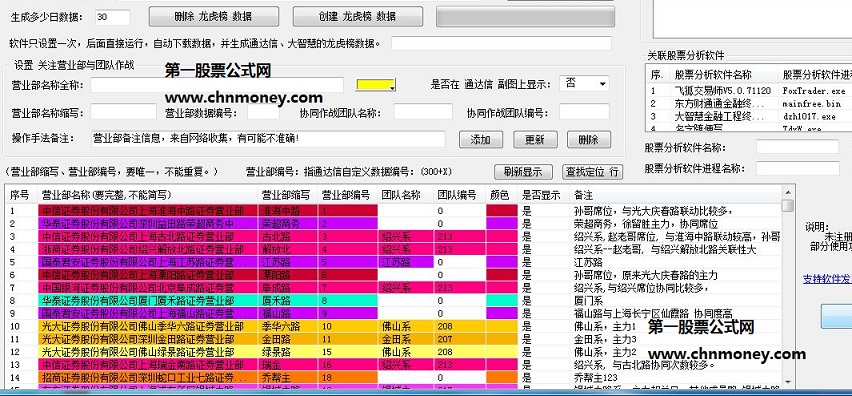Click 荣超商务 abbreviation cell
Viewport: 852px width, 396px height.
[288, 223]
